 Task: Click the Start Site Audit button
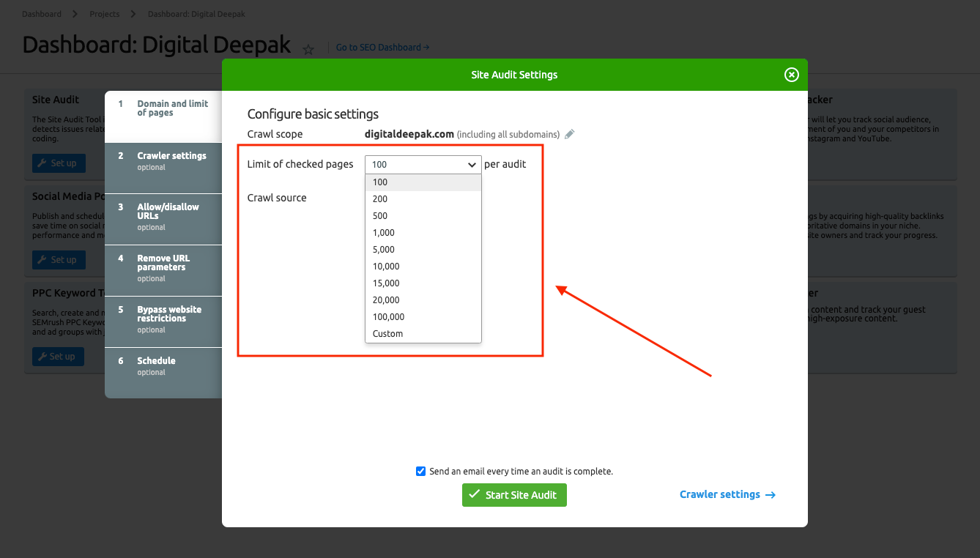click(513, 494)
